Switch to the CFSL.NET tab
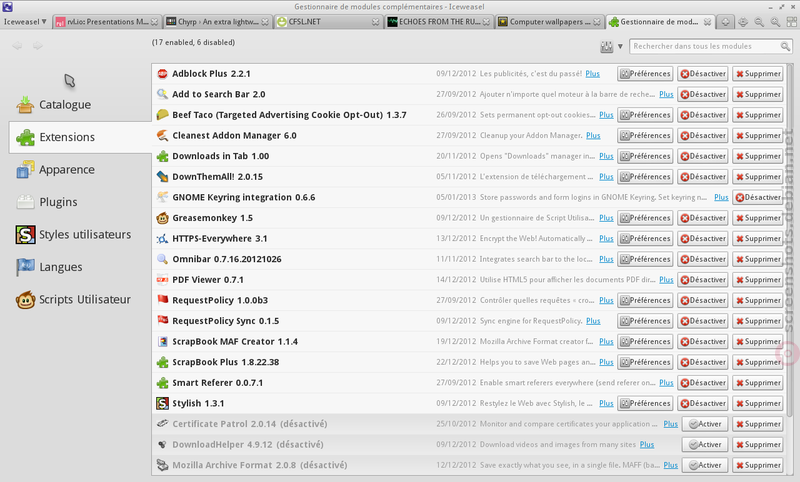The height and width of the screenshot is (482, 800). (328, 22)
